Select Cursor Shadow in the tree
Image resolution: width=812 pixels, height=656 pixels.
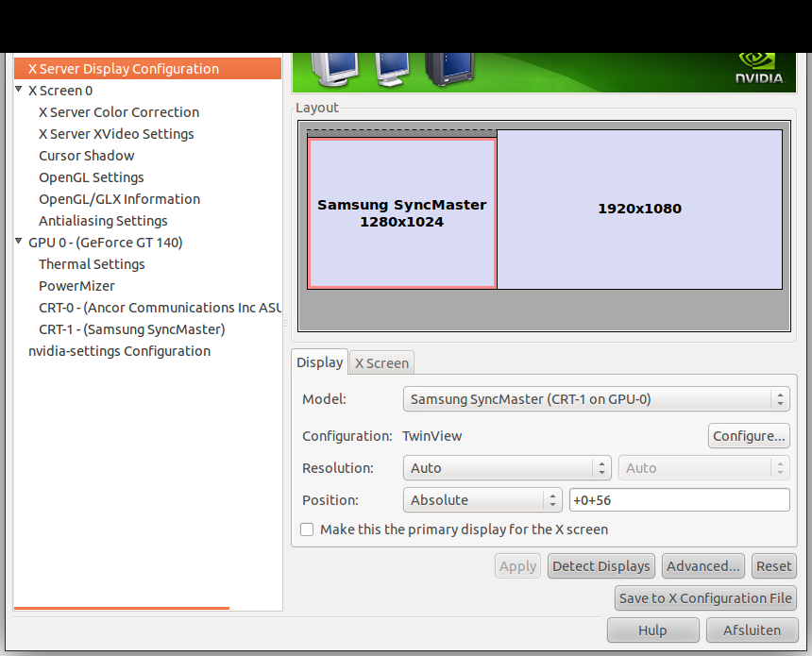tap(87, 156)
